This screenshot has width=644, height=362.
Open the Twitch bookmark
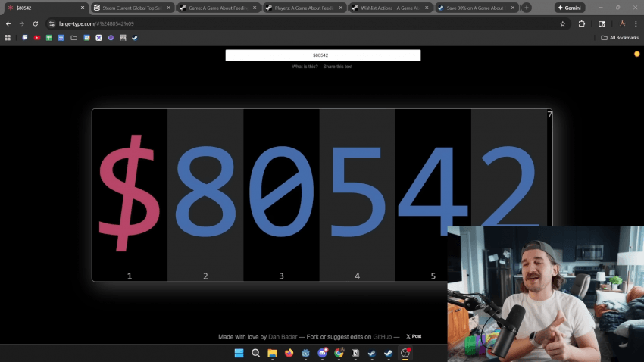(x=25, y=37)
